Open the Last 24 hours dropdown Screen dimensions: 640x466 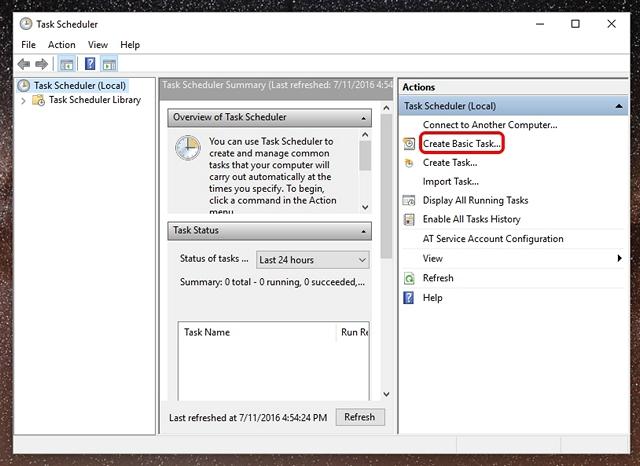313,260
